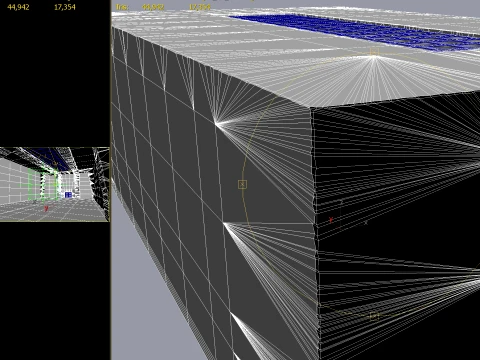
Task: Click the left-panel statistic value 17,354
Action: (x=65, y=7)
